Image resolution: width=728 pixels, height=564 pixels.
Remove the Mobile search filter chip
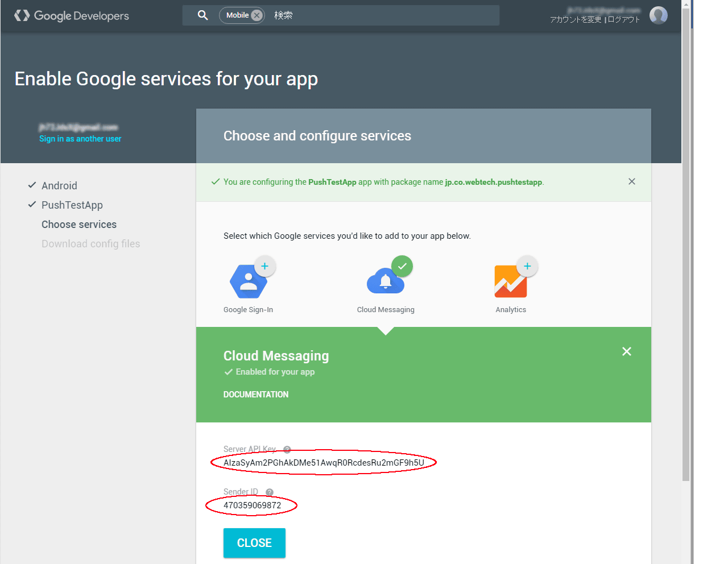click(257, 15)
